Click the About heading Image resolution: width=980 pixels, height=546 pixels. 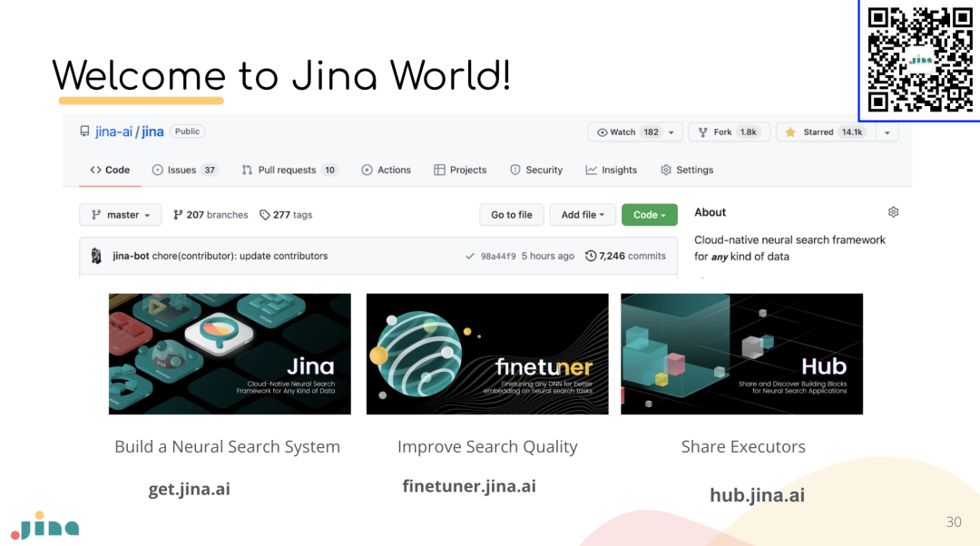pyautogui.click(x=710, y=212)
